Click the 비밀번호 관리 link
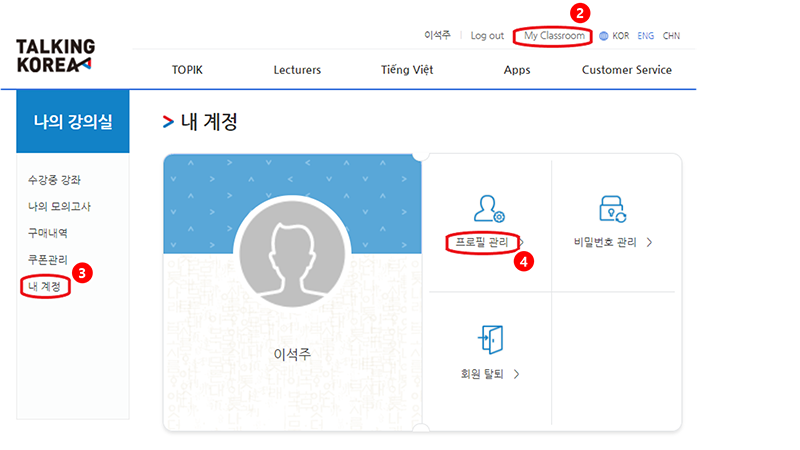The image size is (800, 450). 605,242
